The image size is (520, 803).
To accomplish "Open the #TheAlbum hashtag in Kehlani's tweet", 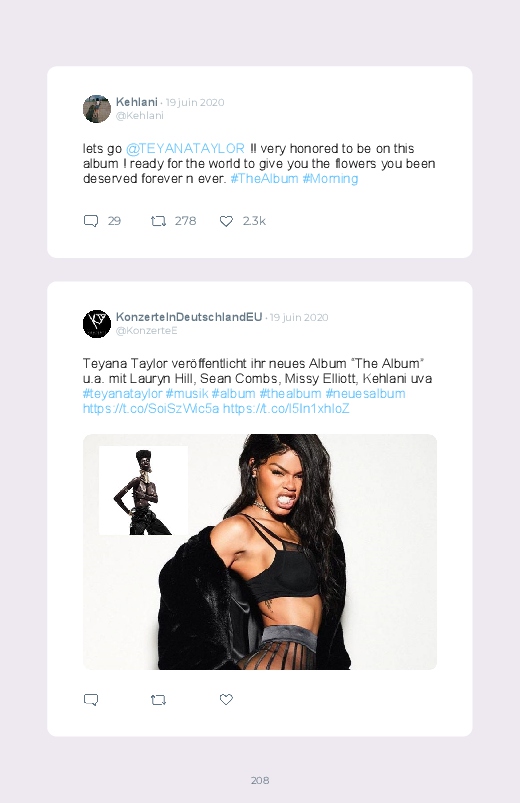I will point(264,179).
